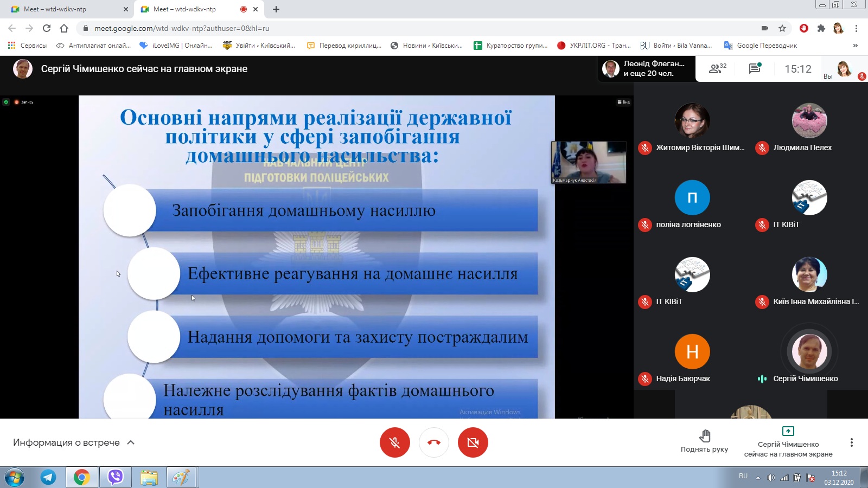868x488 pixels.
Task: Show more bookmarks with the chevron
Action: click(x=855, y=46)
